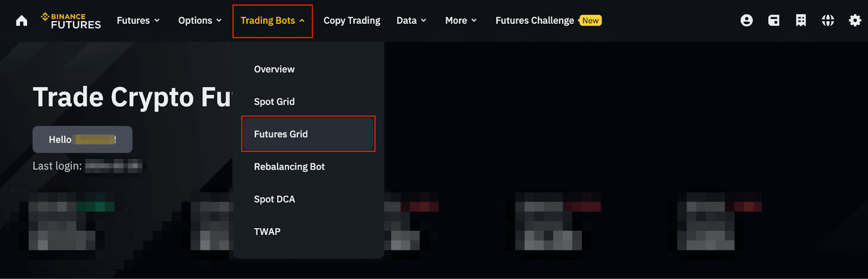Screen dimensions: 868x279
Task: Expand the Data dropdown menu
Action: coord(411,21)
